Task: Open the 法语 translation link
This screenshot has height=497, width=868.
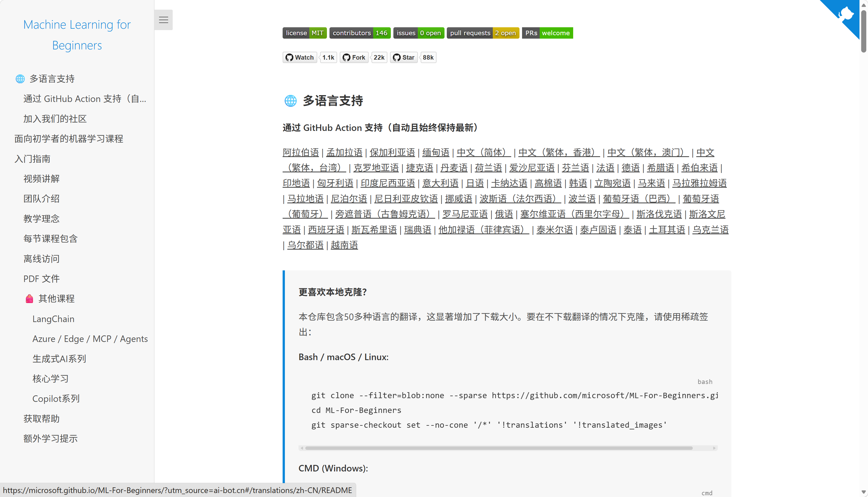Action: [605, 168]
